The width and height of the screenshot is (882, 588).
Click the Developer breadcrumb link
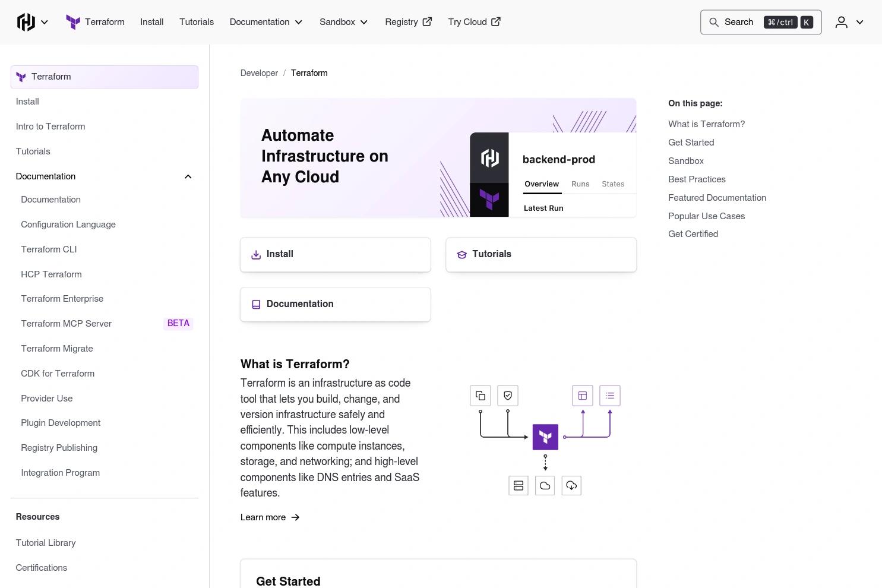coord(259,73)
